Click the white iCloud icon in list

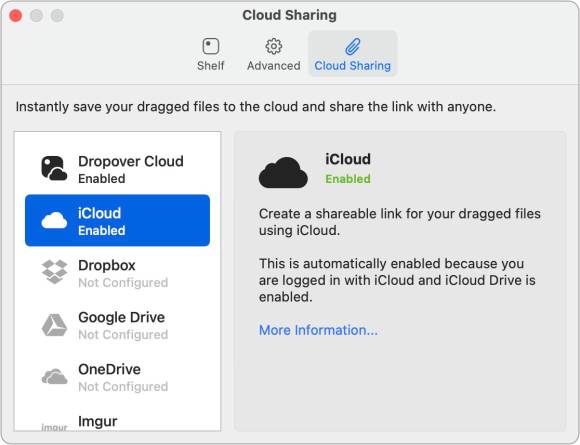[x=54, y=220]
